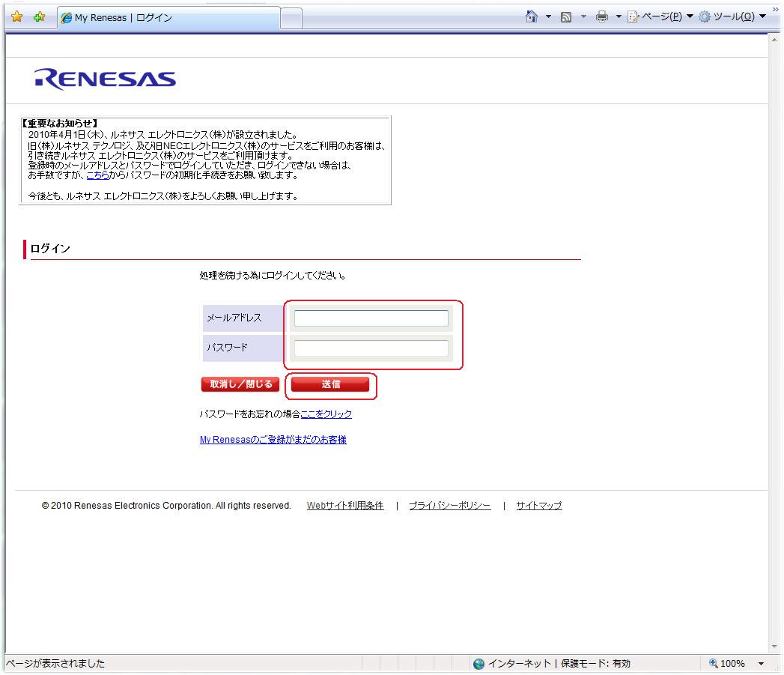The image size is (784, 675).
Task: Open the zoom level 100% dropdown
Action: pyautogui.click(x=761, y=664)
